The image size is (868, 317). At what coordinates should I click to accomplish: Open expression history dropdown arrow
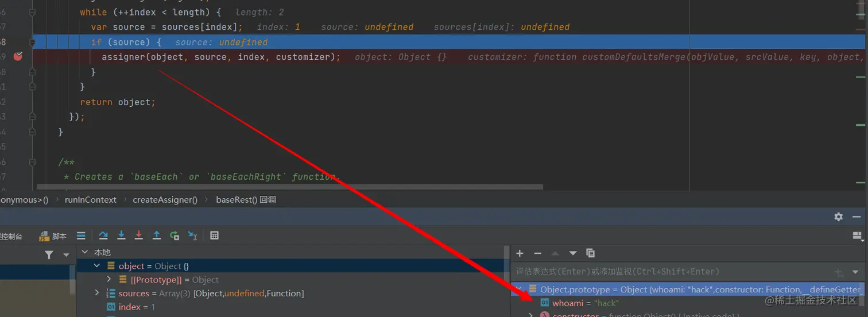[857, 273]
